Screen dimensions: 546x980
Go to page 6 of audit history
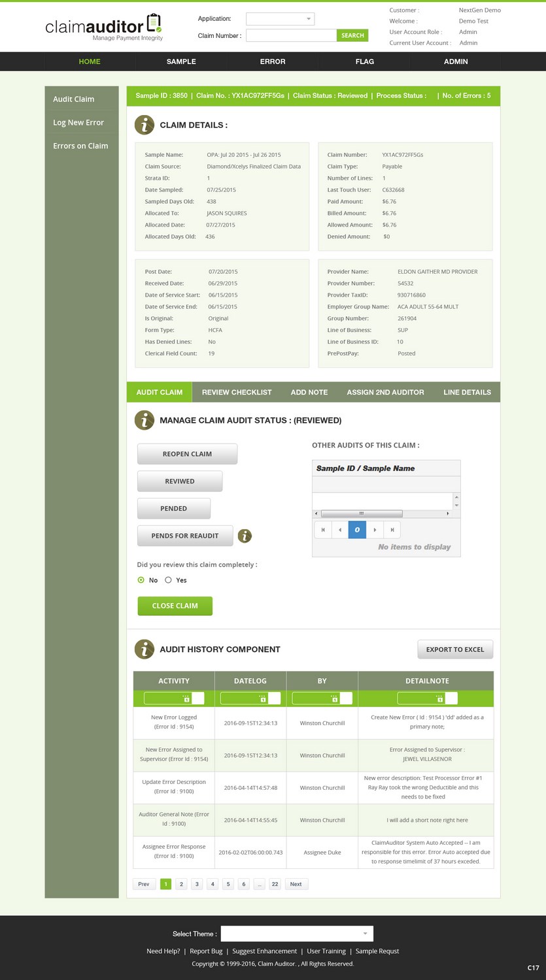[244, 884]
